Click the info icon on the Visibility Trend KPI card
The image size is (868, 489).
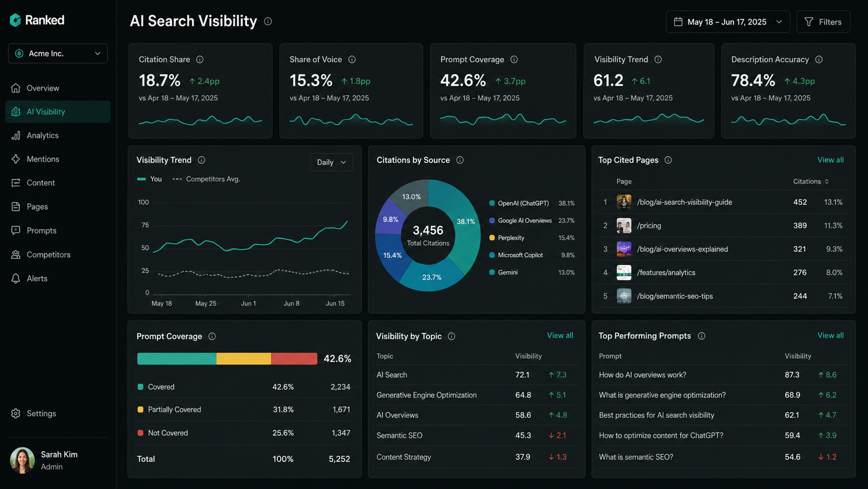pyautogui.click(x=658, y=60)
